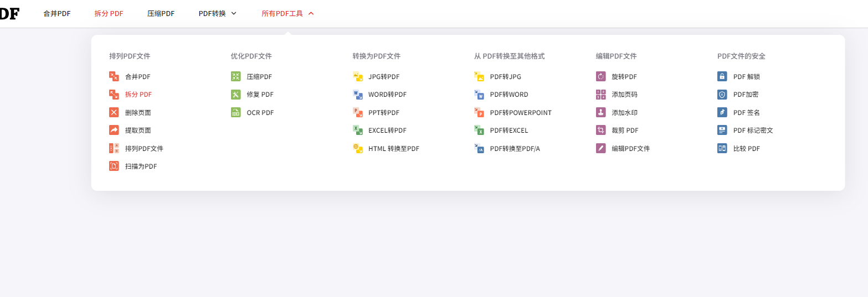
Task: Open the HTML 转换至PDF link
Action: point(393,149)
